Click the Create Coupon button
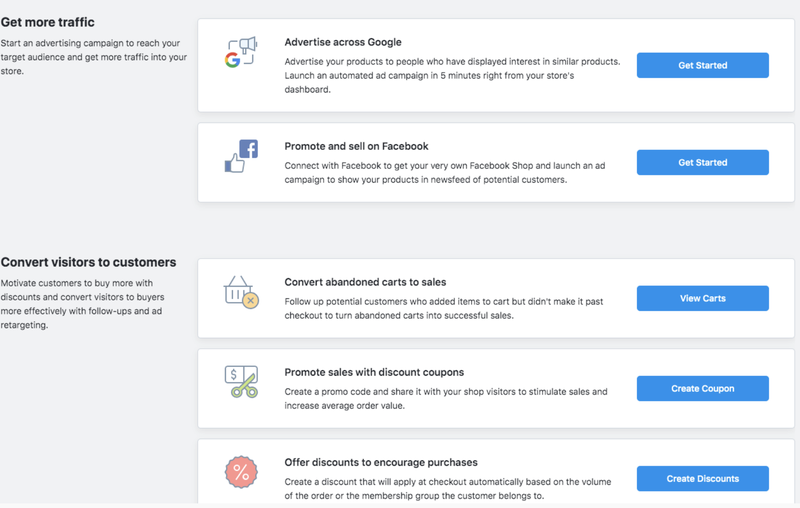 click(703, 389)
